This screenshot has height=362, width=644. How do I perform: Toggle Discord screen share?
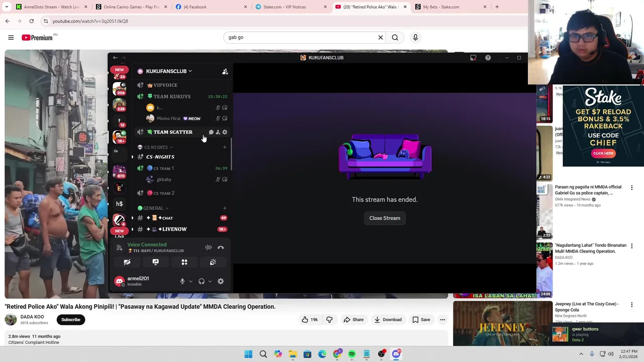tap(155, 262)
